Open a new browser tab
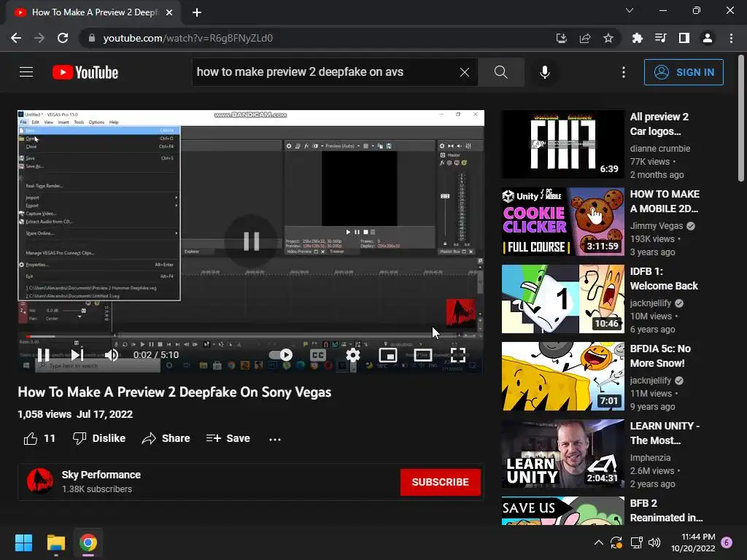This screenshot has width=747, height=560. [x=197, y=12]
